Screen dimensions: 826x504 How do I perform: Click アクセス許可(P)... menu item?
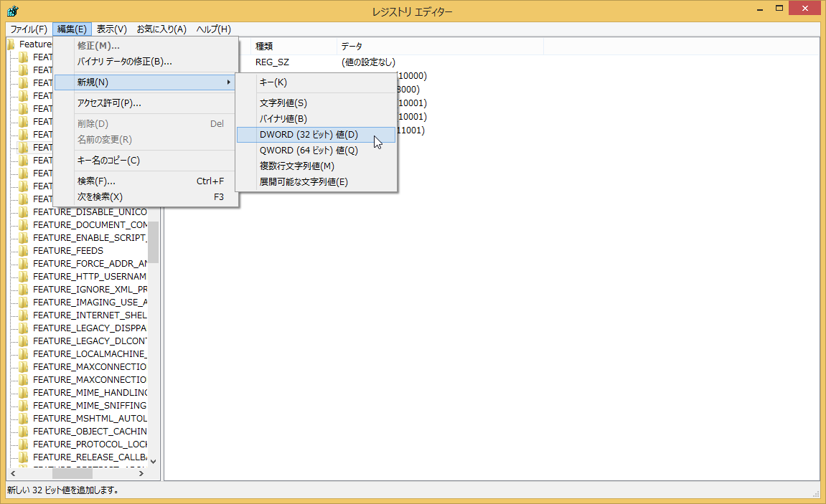pos(109,103)
